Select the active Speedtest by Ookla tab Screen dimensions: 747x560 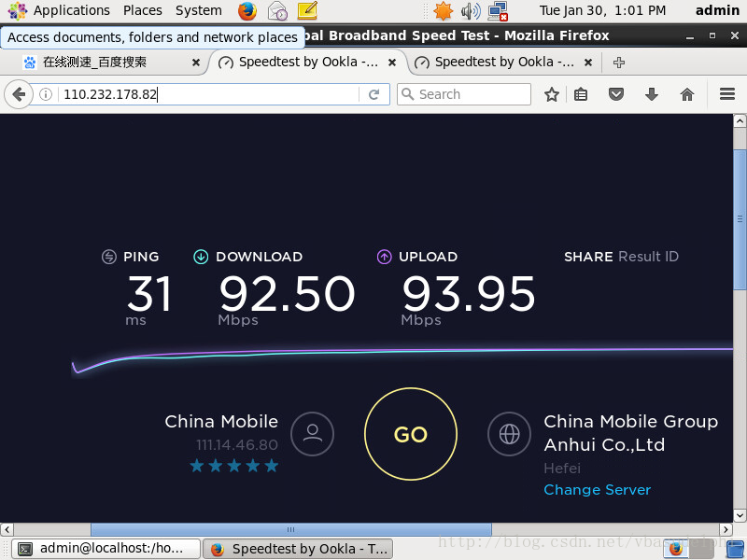307,63
